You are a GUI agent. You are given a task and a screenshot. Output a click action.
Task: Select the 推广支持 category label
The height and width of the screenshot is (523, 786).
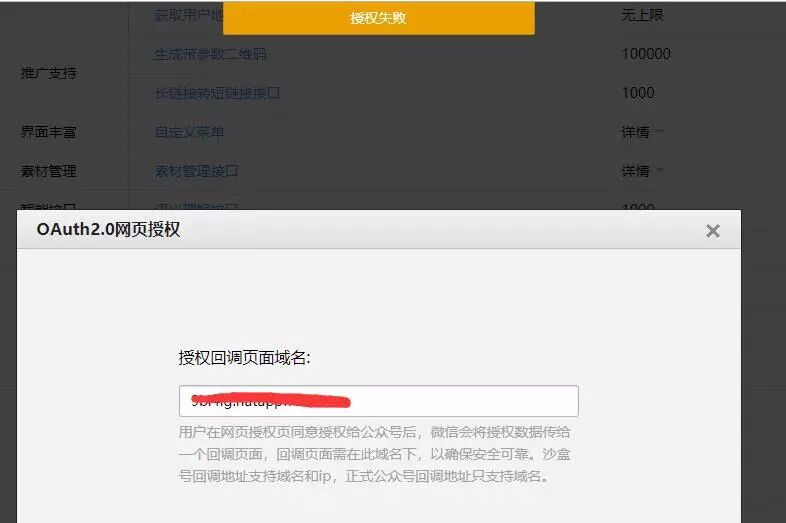point(49,73)
